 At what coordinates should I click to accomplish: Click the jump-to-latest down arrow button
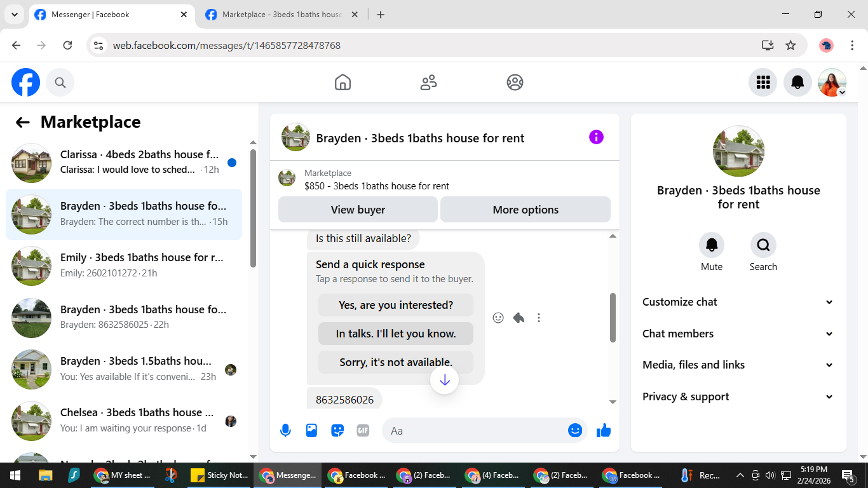[x=445, y=380]
